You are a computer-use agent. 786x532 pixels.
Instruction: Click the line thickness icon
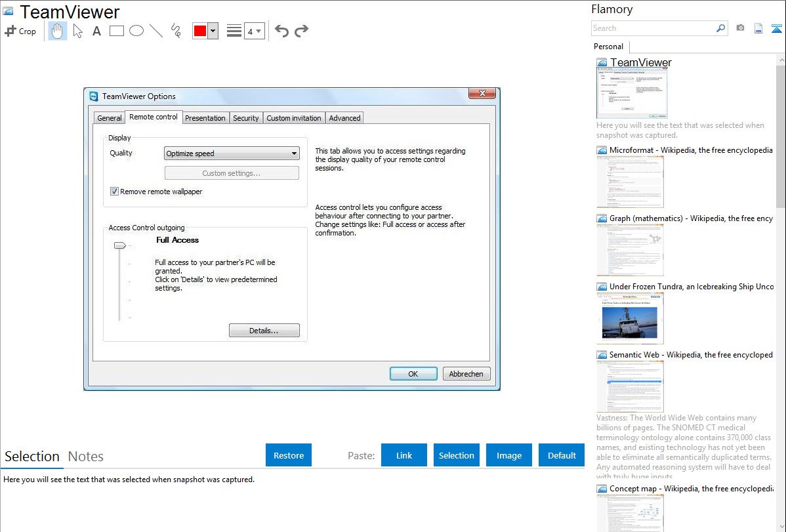(234, 31)
